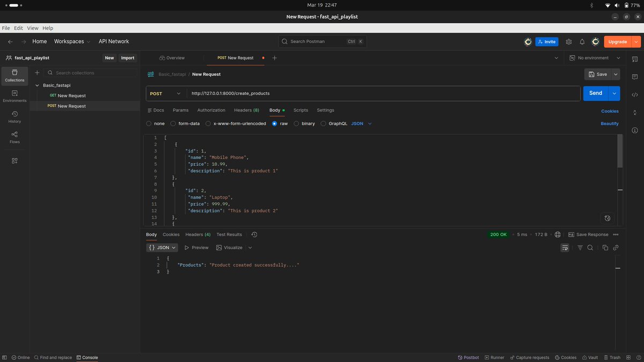Image resolution: width=644 pixels, height=362 pixels.
Task: Open the related requests icon in right sidebar
Action: tap(635, 113)
